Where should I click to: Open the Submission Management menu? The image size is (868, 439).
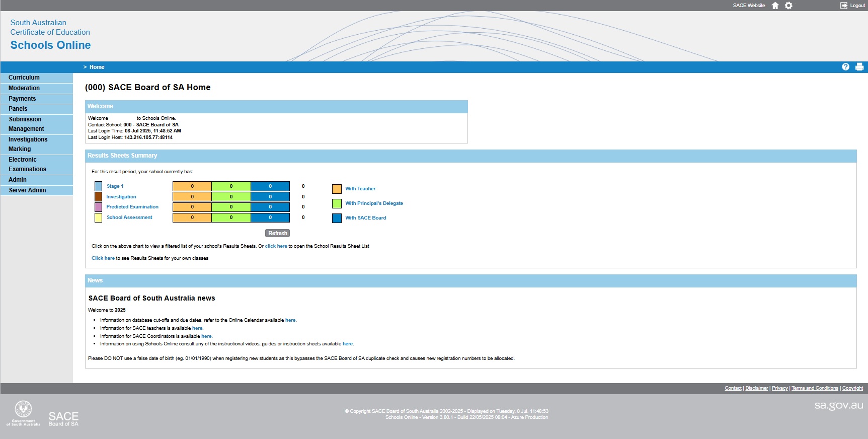coord(37,124)
